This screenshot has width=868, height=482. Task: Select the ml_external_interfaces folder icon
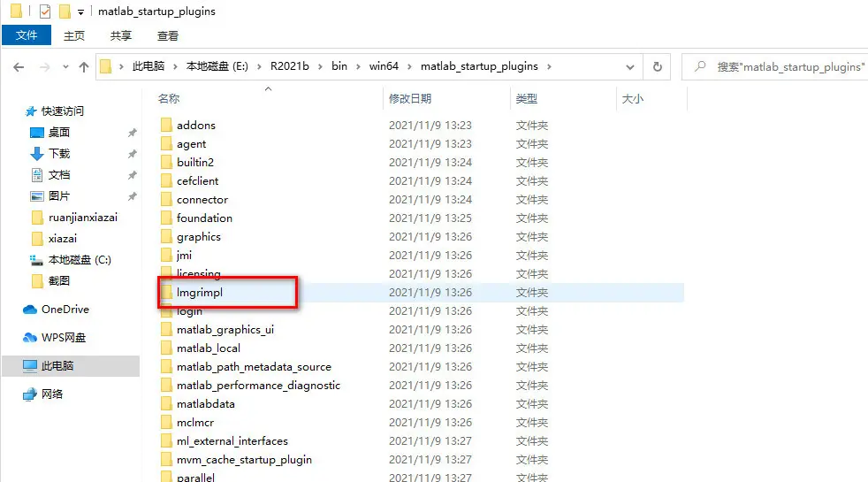click(x=166, y=440)
